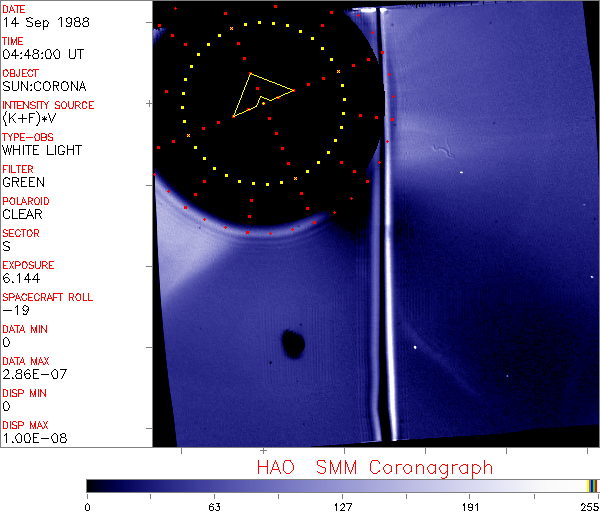Click the exposure value 6.144

pyautogui.click(x=21, y=278)
